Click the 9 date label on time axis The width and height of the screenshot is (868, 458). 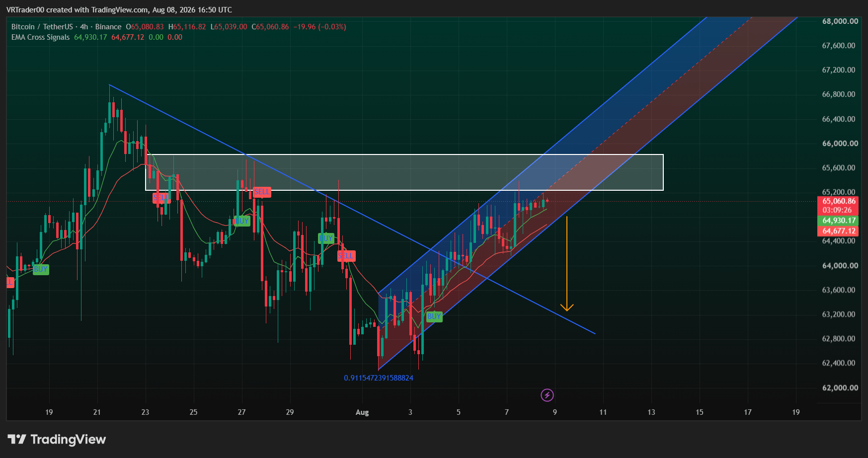point(555,412)
